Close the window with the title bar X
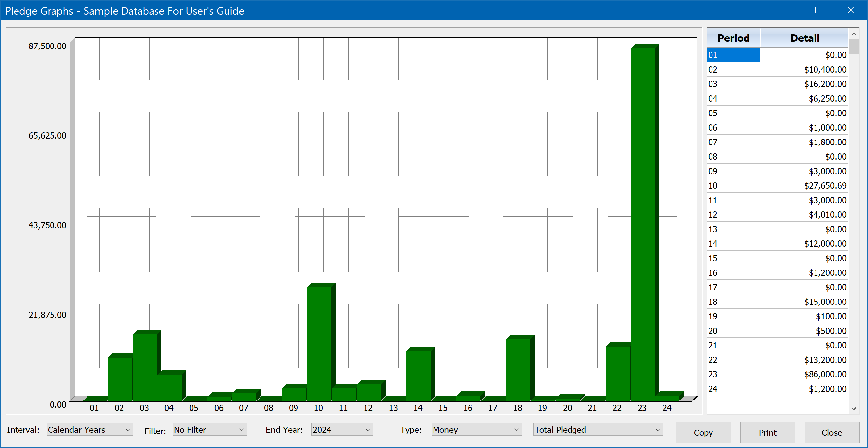 point(851,10)
